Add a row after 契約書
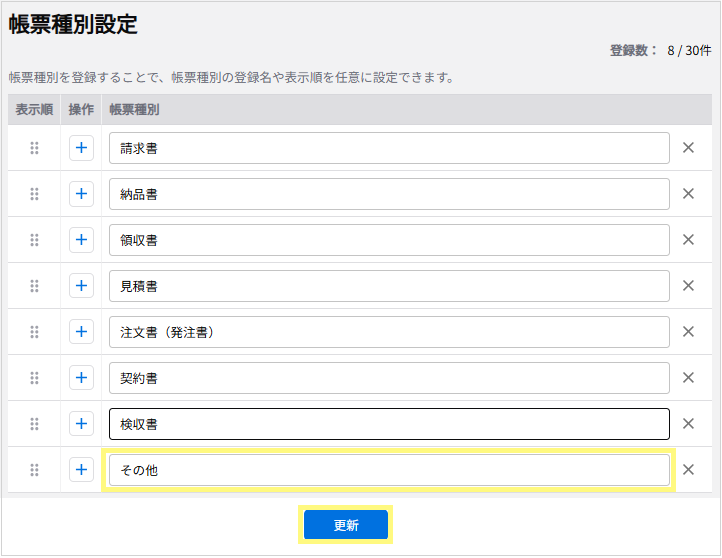 pos(82,378)
